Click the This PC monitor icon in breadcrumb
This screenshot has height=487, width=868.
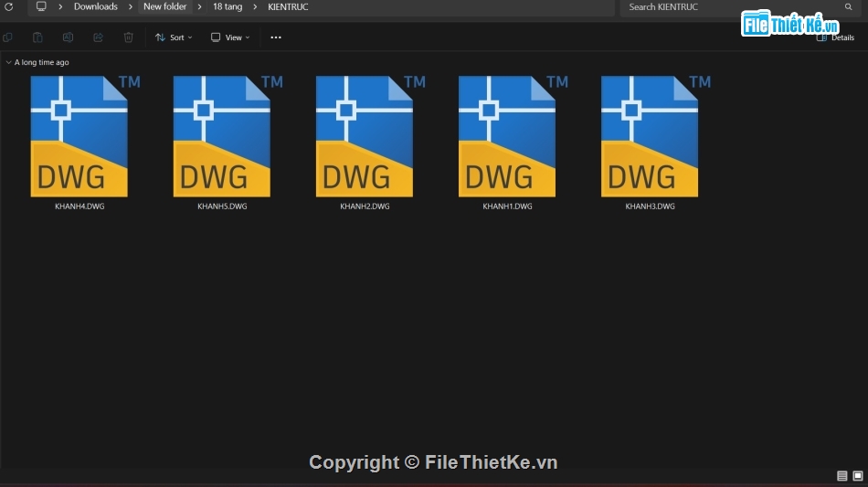(41, 6)
